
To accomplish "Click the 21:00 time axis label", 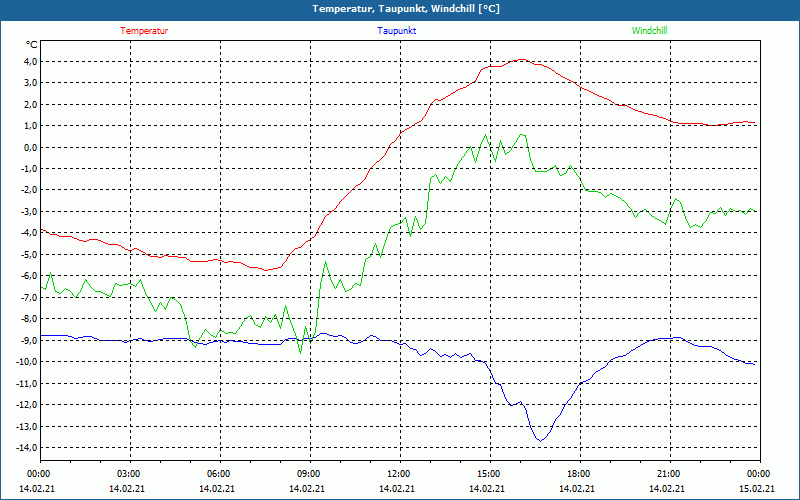I will (x=670, y=474).
